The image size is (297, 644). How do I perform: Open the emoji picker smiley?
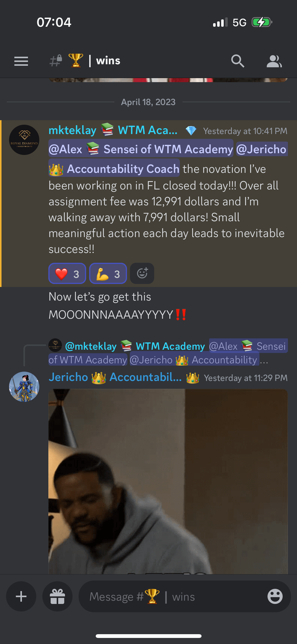click(275, 596)
